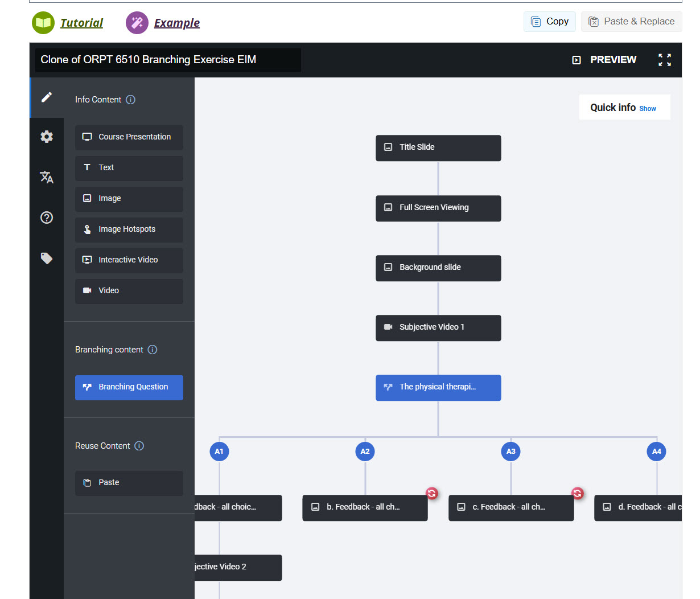
Task: Show the Quick info panel
Action: 647,109
